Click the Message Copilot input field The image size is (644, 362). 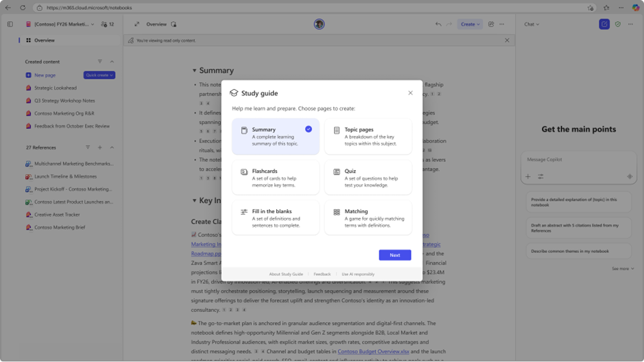[x=578, y=159]
